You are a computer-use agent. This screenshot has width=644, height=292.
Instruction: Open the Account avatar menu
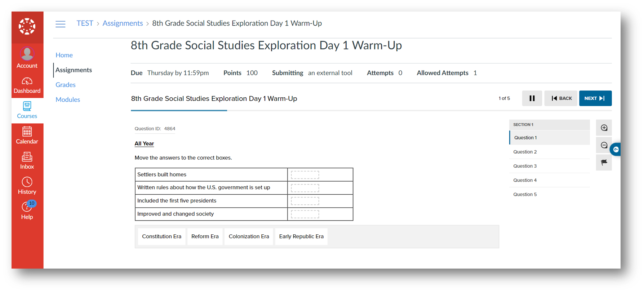coord(27,58)
